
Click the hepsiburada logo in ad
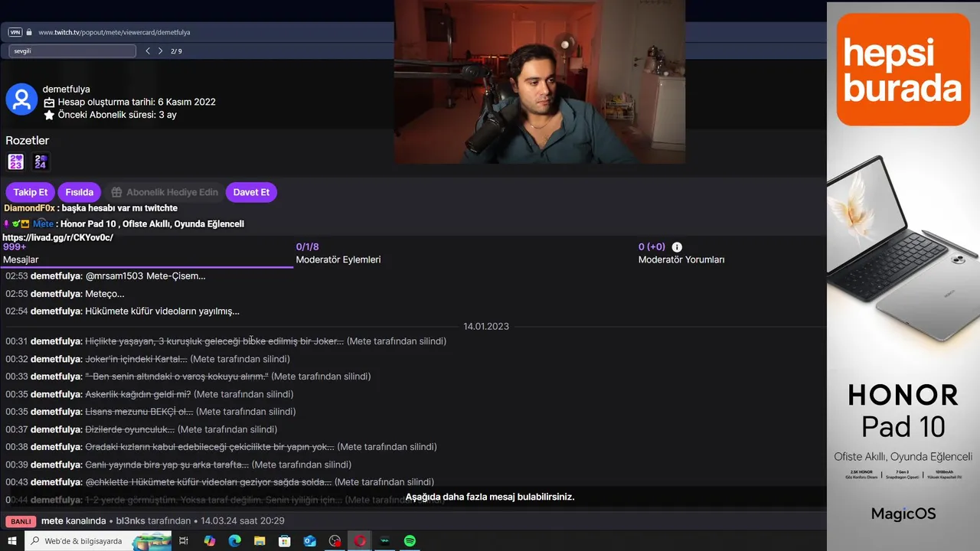tap(903, 70)
